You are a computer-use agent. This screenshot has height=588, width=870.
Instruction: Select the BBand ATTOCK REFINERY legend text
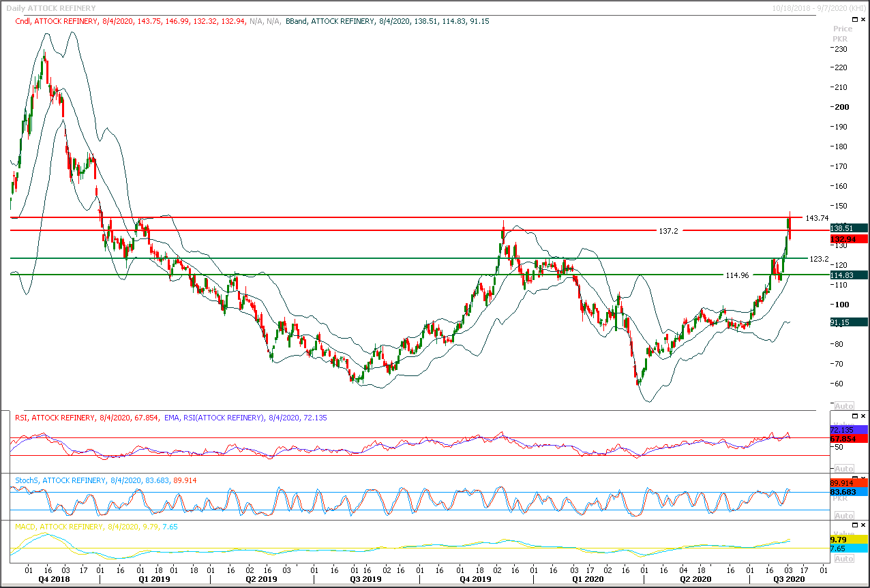click(x=387, y=21)
